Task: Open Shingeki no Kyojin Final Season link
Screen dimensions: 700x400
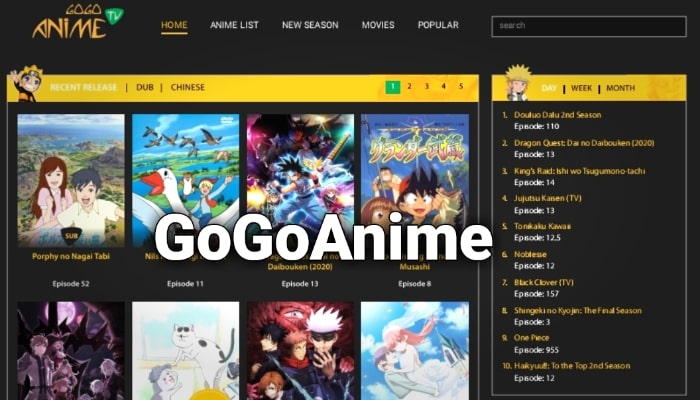Action: [x=578, y=310]
